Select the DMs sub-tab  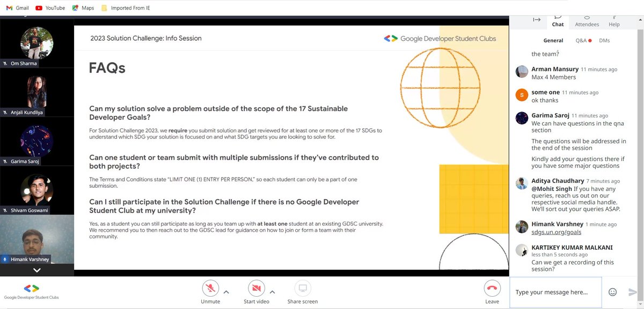pos(604,40)
